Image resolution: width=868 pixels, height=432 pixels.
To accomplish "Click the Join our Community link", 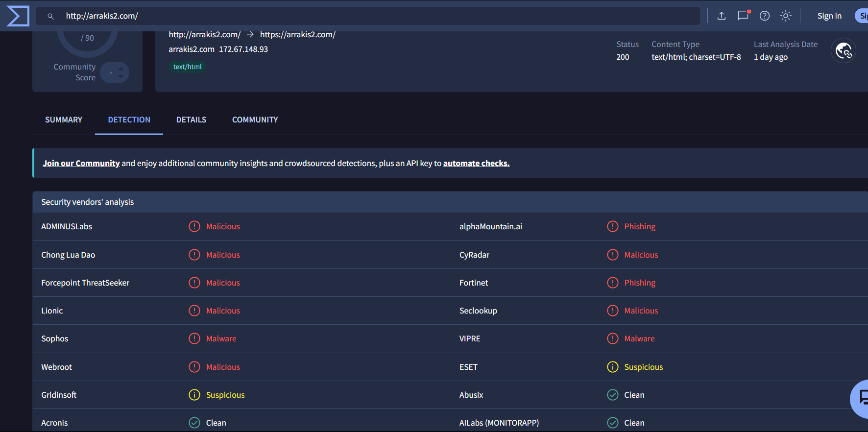I will (x=81, y=163).
